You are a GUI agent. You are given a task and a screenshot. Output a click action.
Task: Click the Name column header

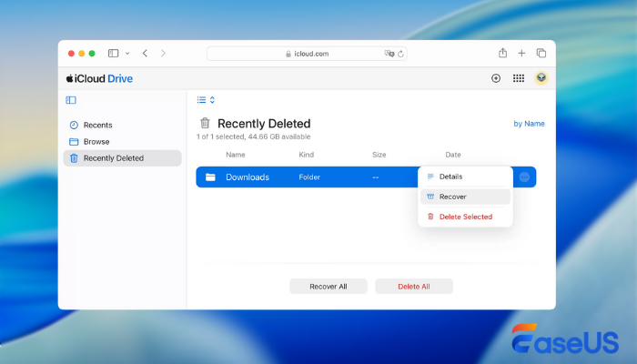(236, 155)
